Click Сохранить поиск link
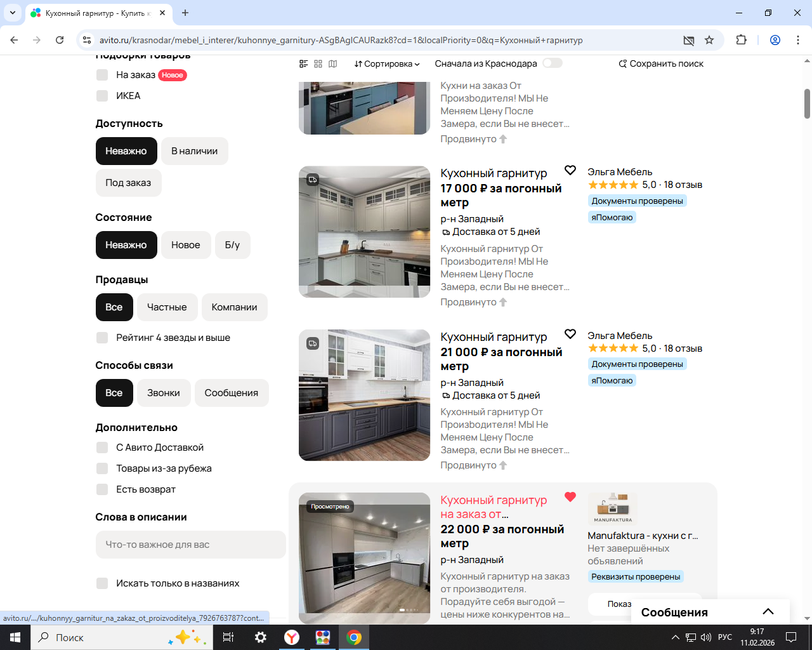This screenshot has width=812, height=650. 661,63
